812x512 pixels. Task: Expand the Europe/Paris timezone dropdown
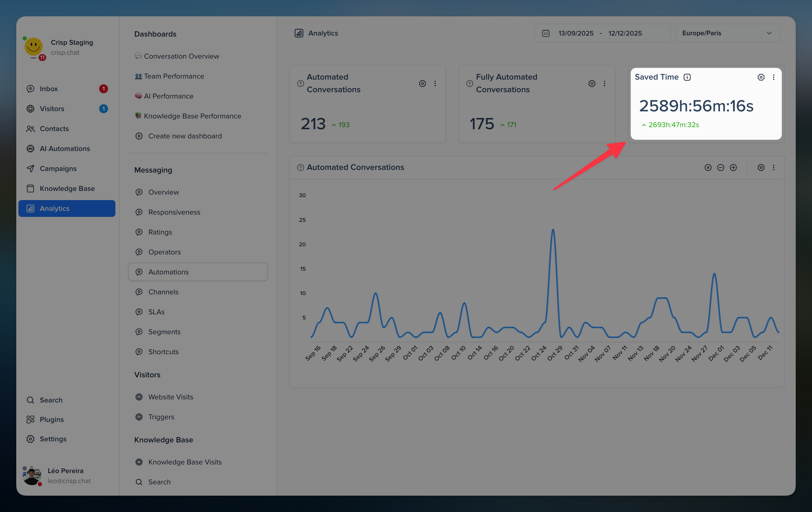728,33
